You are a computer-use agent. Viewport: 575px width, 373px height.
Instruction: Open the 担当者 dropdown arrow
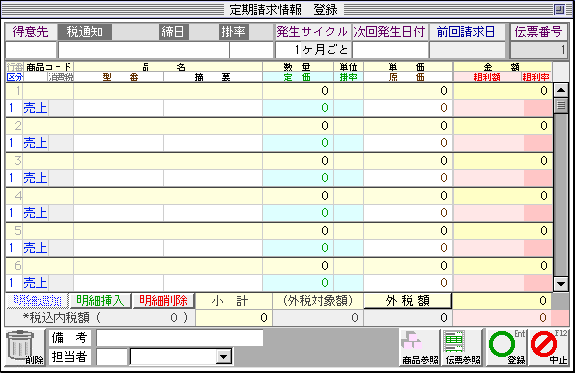click(223, 356)
